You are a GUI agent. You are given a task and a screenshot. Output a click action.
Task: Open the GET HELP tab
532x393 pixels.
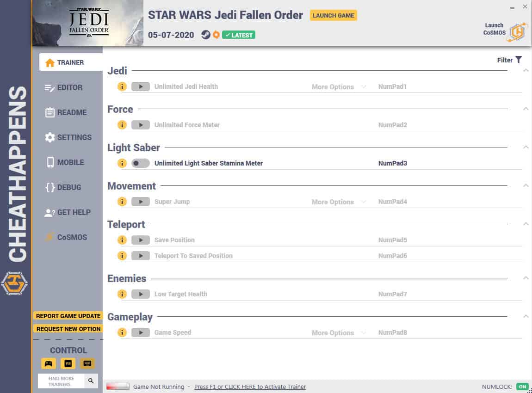coord(68,213)
